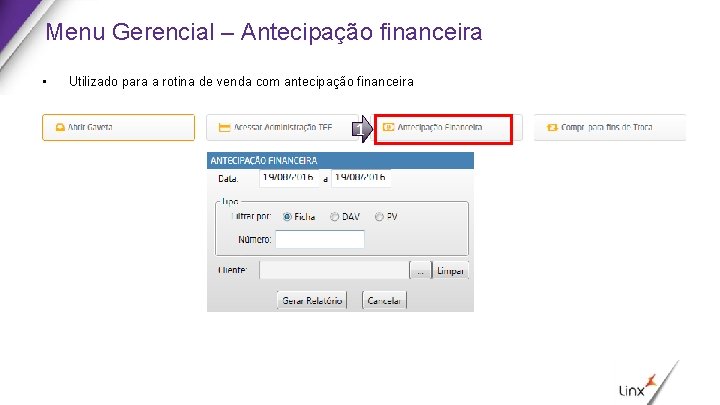Click the Compr. para fins de Troca icon

[552, 127]
